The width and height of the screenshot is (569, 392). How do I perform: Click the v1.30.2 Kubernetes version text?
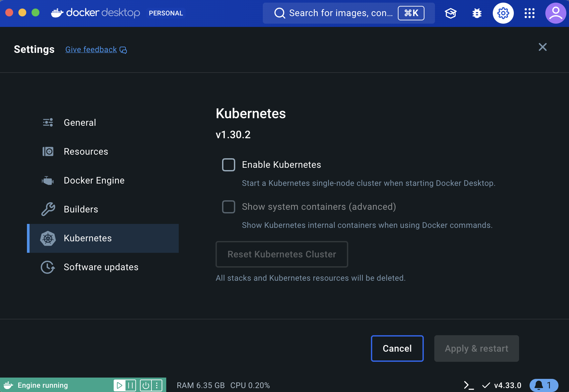click(233, 135)
